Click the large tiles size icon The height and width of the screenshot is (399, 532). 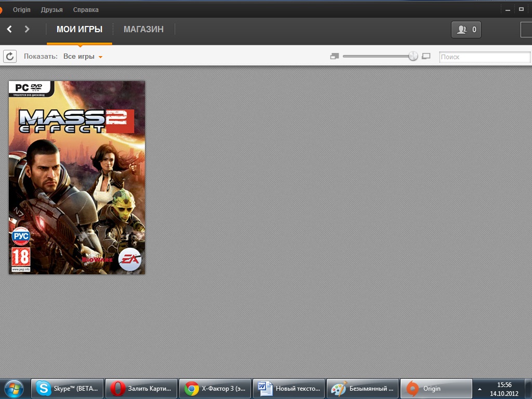(x=426, y=56)
